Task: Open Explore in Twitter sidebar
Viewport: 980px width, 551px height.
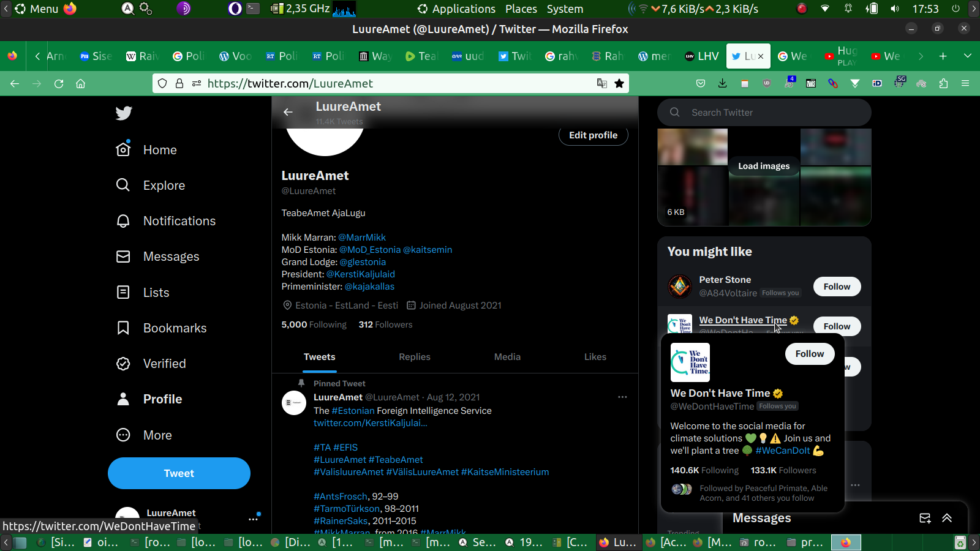Action: click(151, 186)
